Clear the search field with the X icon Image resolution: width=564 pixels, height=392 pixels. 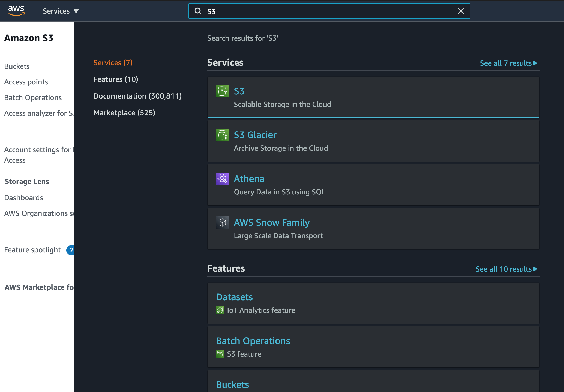click(x=461, y=11)
